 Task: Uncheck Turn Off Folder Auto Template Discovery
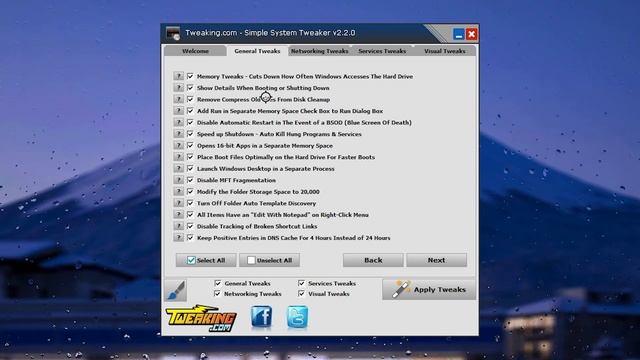coord(190,203)
